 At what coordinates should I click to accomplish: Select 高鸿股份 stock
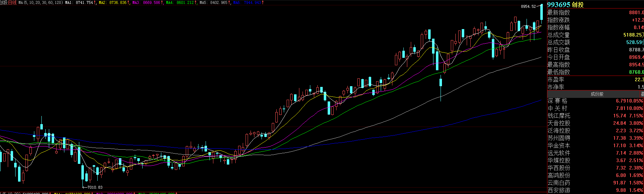(559, 176)
